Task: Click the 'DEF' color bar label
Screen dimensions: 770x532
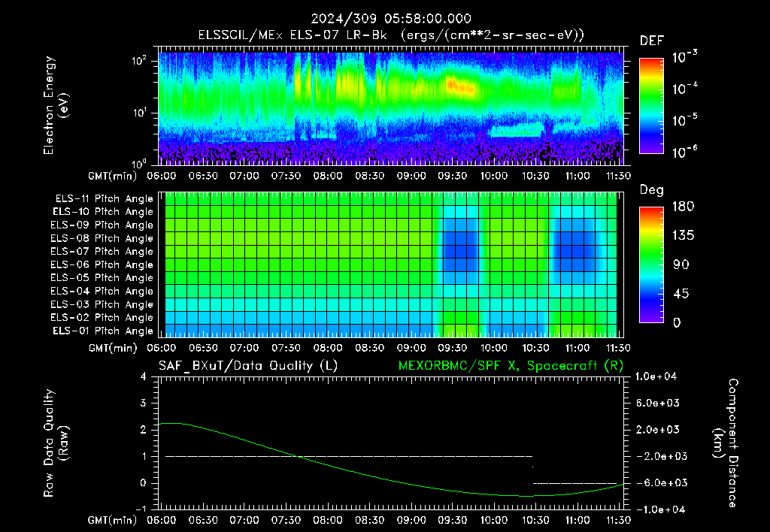Action: pos(652,41)
